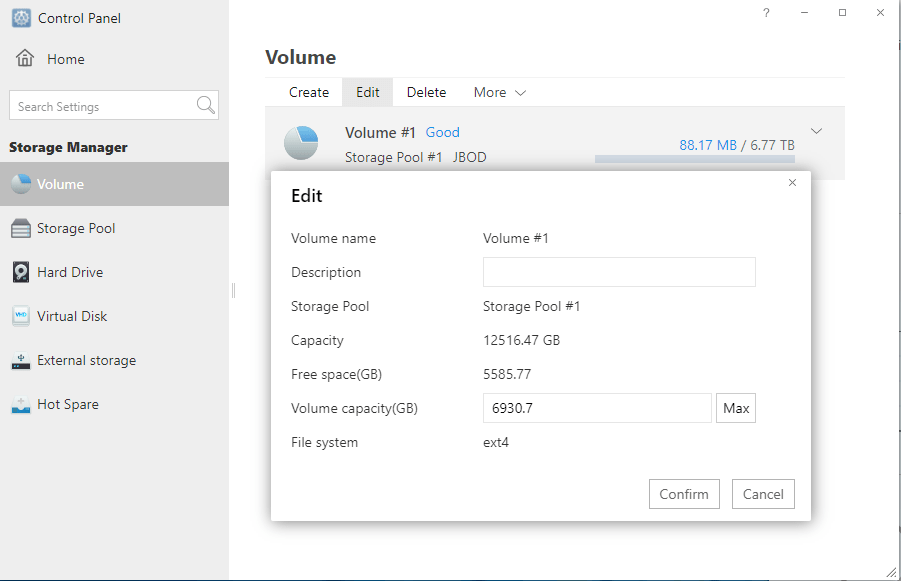The height and width of the screenshot is (581, 901).
Task: Open the help question mark
Action: coord(766,13)
